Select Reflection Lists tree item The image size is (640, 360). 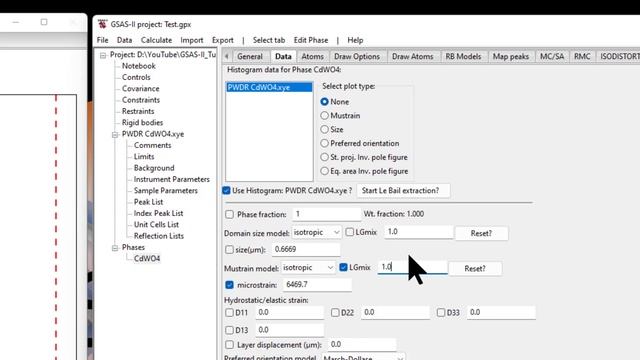pyautogui.click(x=158, y=236)
